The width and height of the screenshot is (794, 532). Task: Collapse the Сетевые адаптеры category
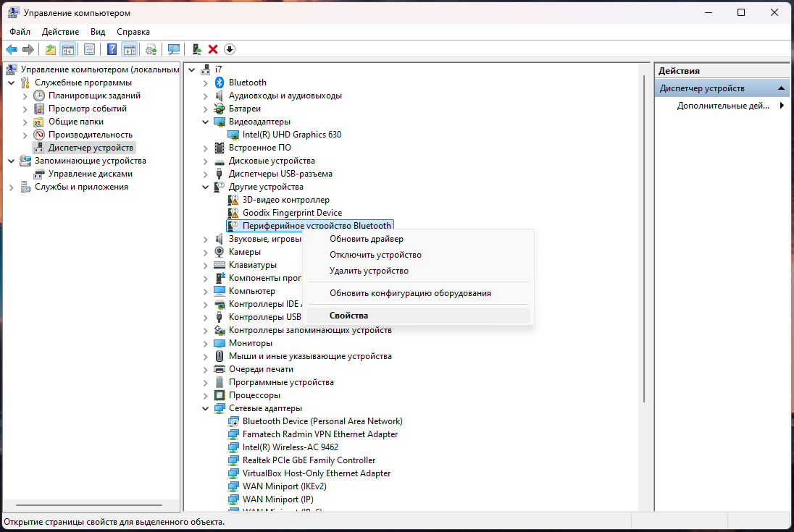(206, 409)
